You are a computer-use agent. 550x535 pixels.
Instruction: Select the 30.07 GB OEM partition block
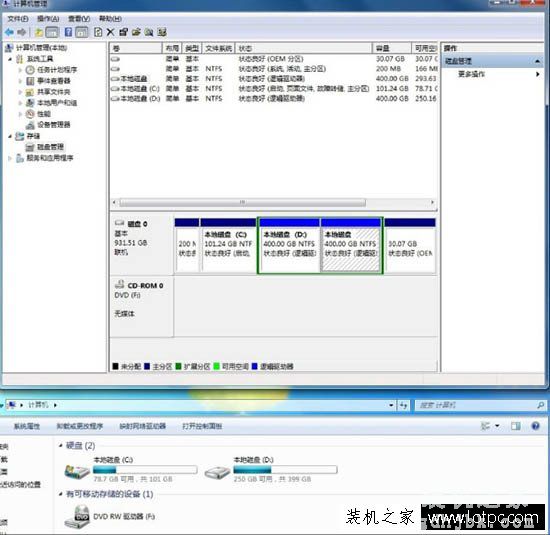pos(410,246)
